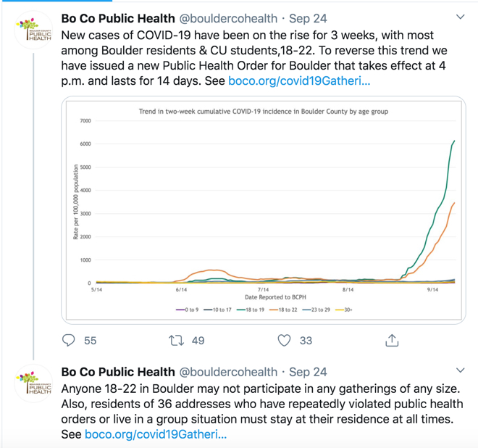Like the first tweet with heart icon
The height and width of the screenshot is (448, 478).
tap(284, 340)
